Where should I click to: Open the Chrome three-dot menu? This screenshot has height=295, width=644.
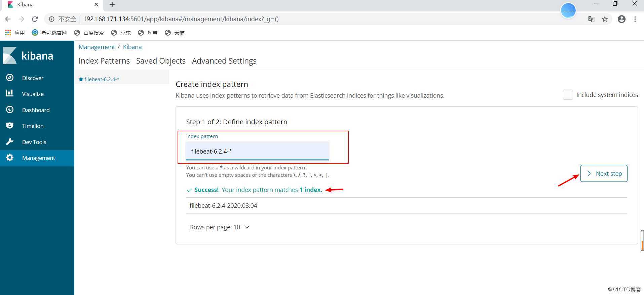(635, 19)
